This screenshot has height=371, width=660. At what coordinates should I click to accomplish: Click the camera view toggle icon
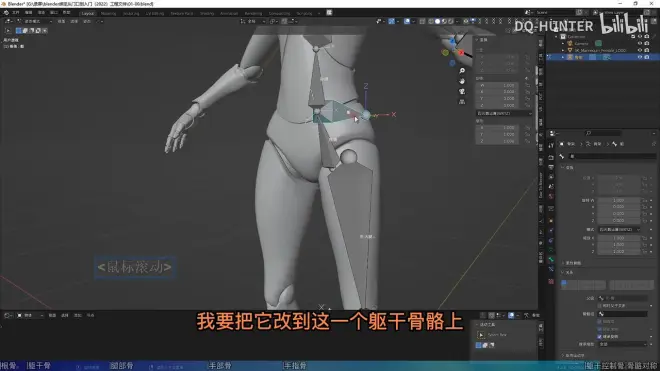462,91
